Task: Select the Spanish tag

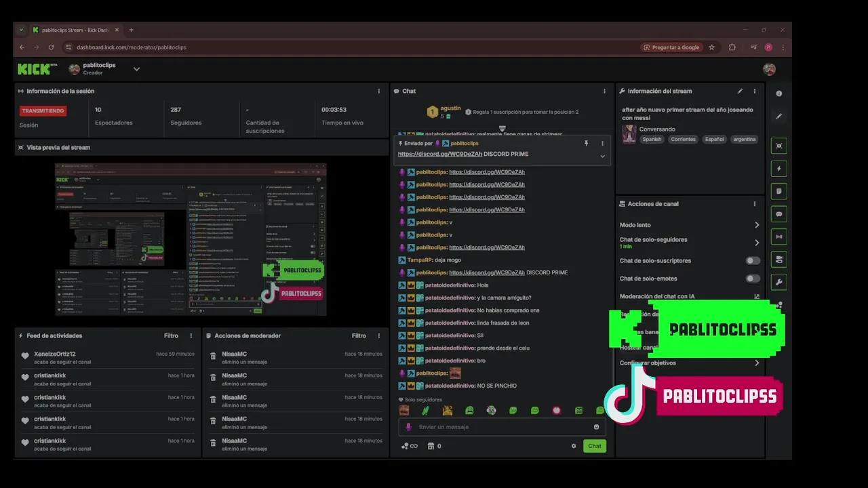Action: (x=652, y=139)
